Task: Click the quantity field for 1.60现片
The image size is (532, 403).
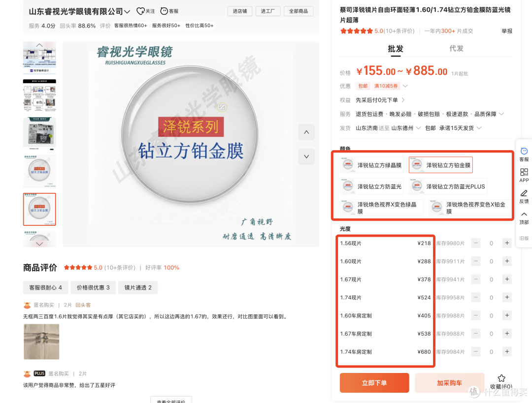Action: pos(491,261)
